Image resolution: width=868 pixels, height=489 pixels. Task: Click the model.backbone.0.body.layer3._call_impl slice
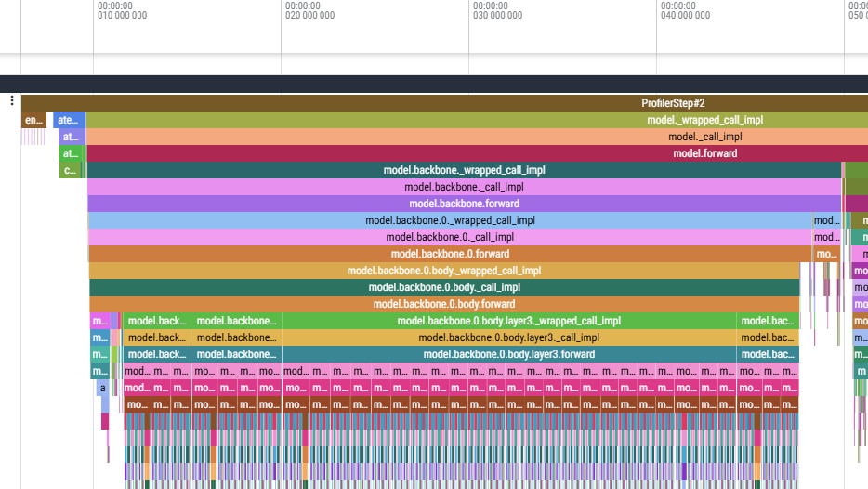click(508, 337)
